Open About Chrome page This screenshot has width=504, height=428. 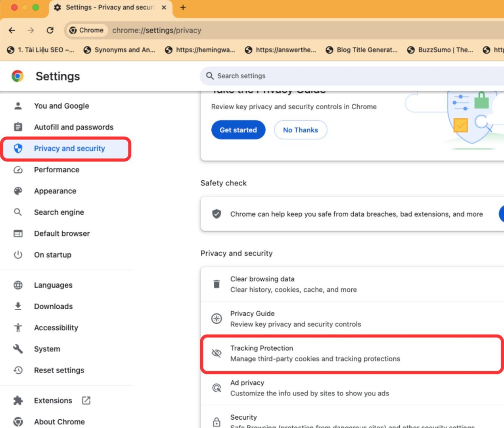coord(59,422)
